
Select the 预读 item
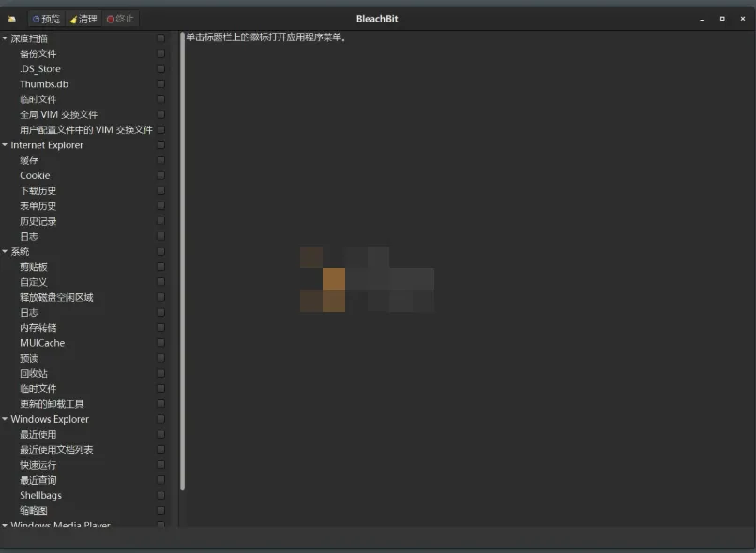pyautogui.click(x=29, y=358)
